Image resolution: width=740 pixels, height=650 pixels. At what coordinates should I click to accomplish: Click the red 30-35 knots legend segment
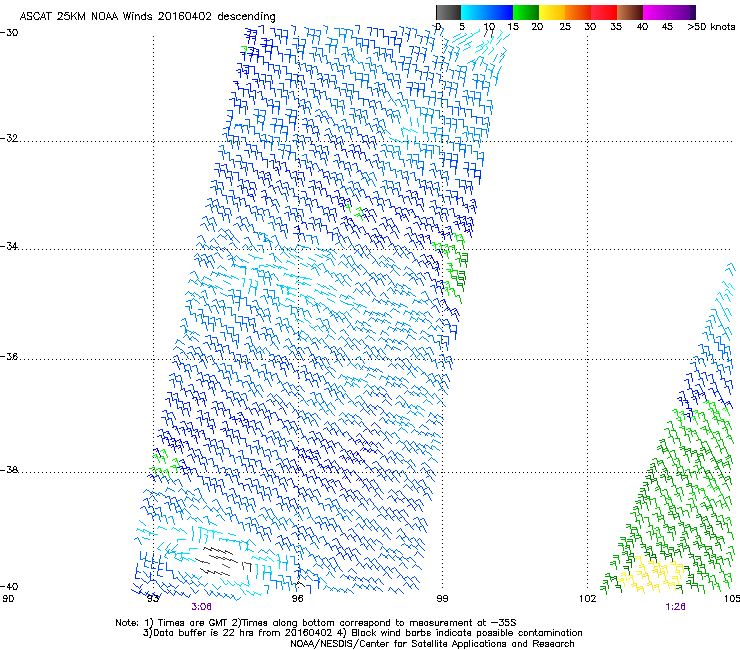point(604,12)
